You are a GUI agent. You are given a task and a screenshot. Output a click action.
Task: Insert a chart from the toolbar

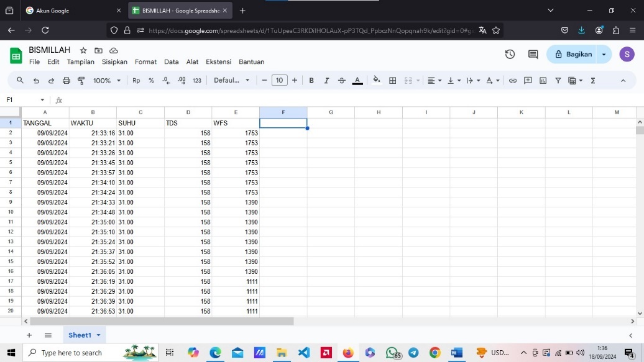543,81
